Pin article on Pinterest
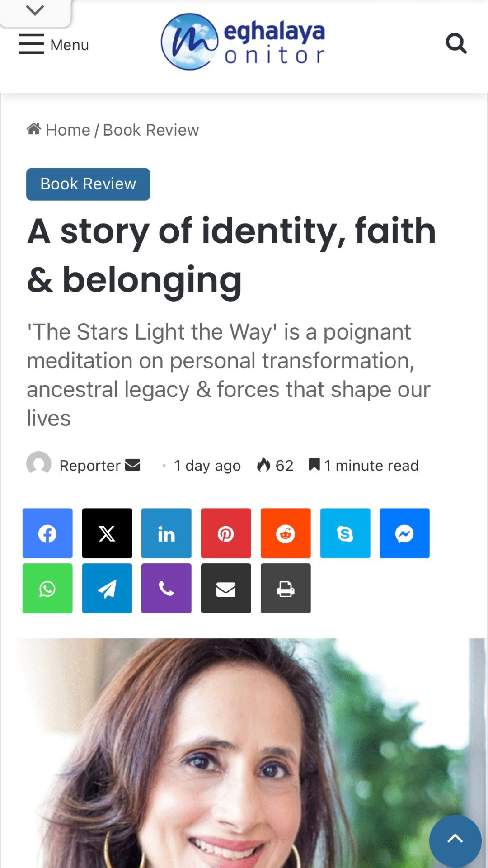 [226, 533]
